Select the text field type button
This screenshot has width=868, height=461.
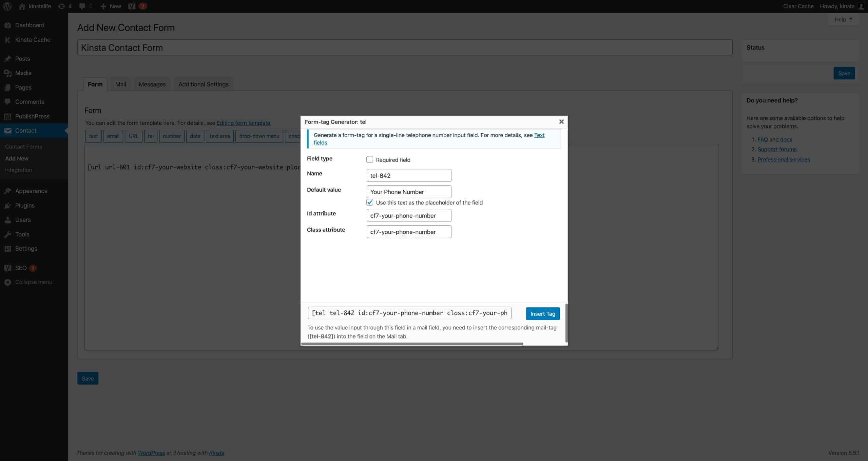point(93,136)
